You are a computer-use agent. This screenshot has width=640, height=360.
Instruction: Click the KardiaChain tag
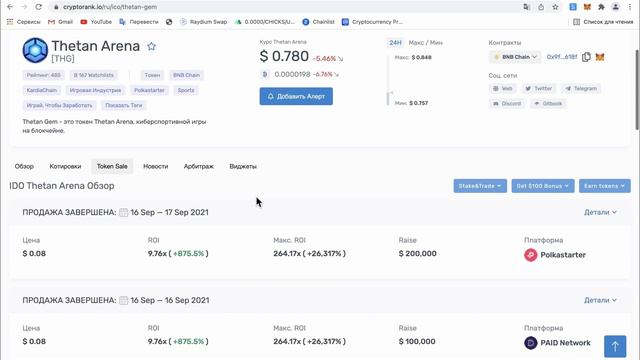pos(42,90)
